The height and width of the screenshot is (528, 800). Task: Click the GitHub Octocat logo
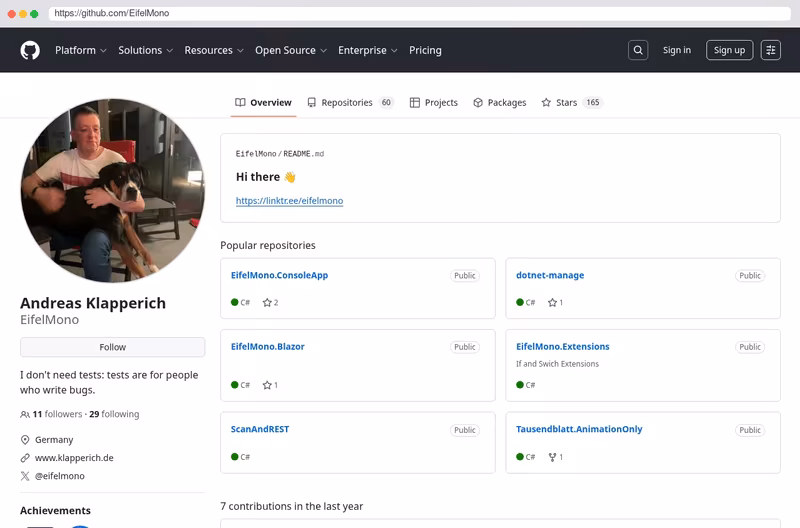click(30, 51)
